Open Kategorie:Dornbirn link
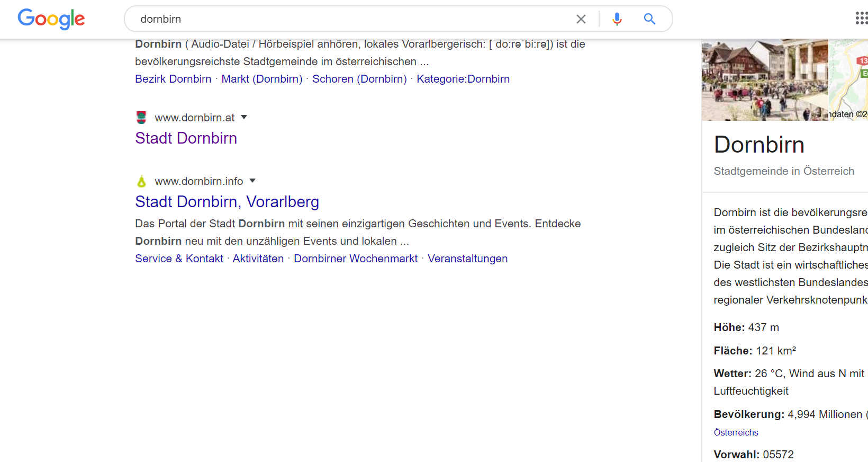 point(463,79)
